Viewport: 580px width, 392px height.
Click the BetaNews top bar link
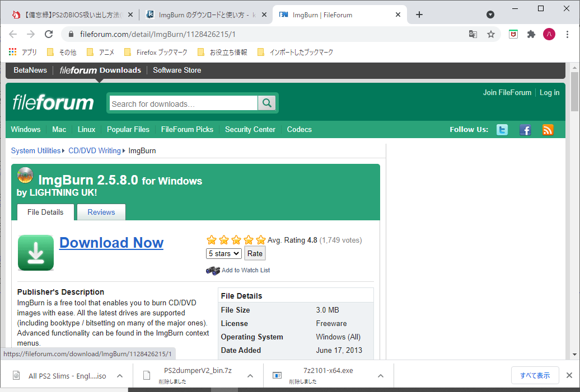[30, 70]
